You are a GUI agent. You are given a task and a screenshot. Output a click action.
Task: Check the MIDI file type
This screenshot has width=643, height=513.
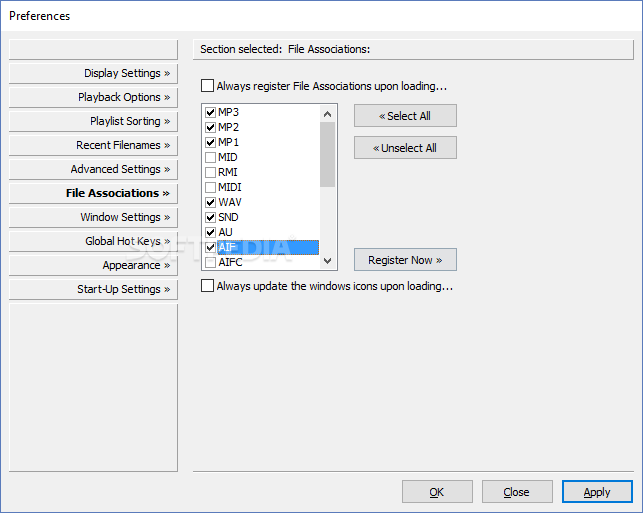(210, 187)
